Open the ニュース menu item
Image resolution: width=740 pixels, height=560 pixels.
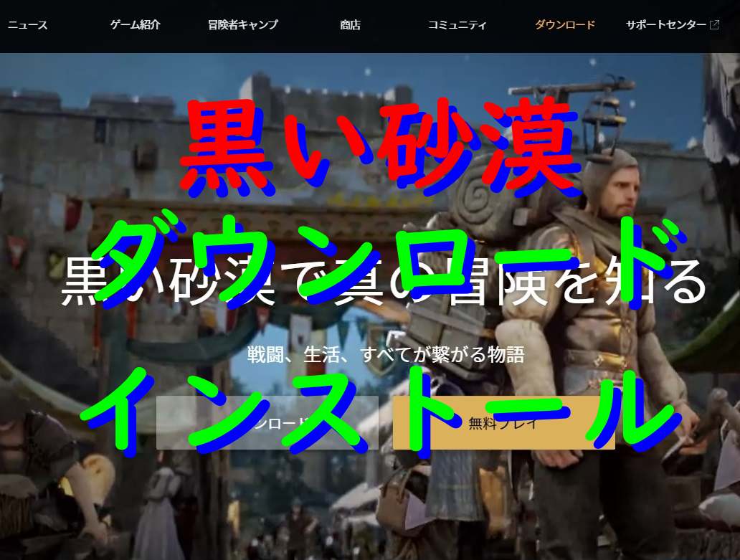tap(27, 24)
